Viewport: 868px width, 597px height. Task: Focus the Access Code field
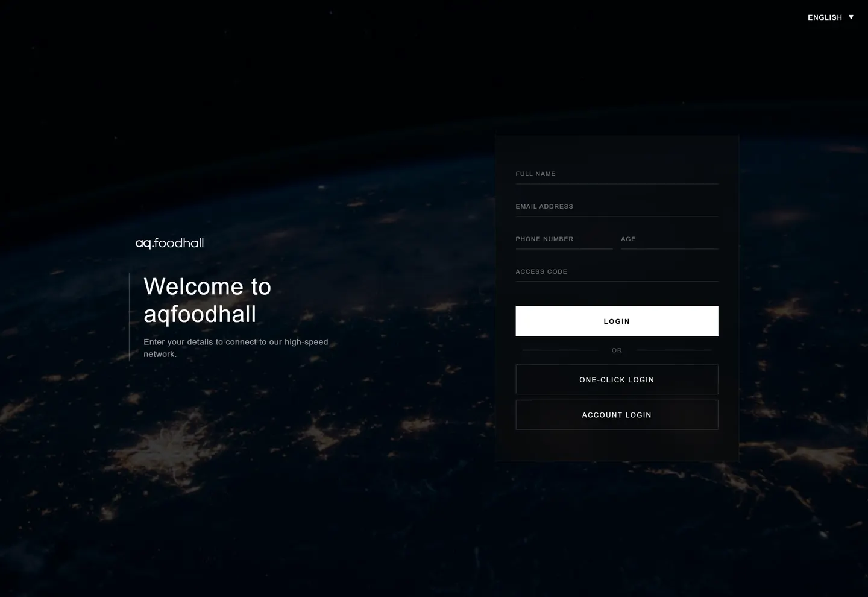(x=617, y=271)
